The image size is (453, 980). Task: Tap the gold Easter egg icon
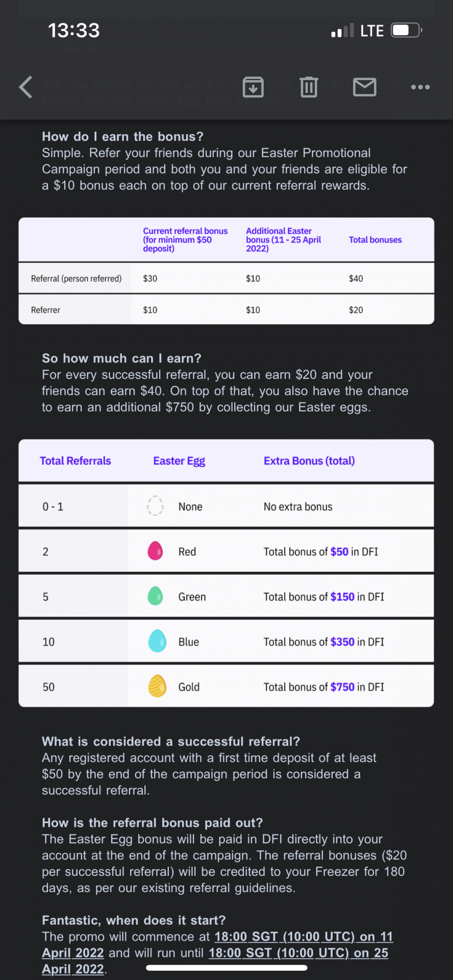pos(157,686)
